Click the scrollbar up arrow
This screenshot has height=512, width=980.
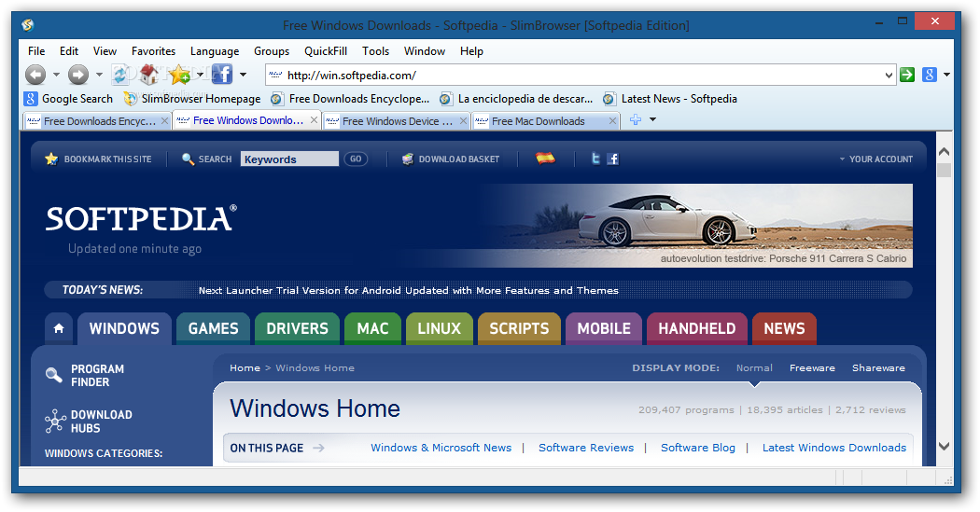tap(944, 151)
